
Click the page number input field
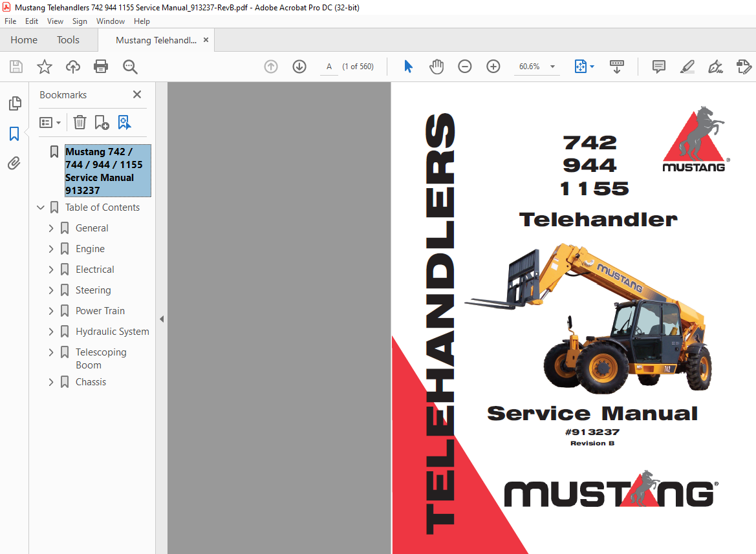[329, 67]
